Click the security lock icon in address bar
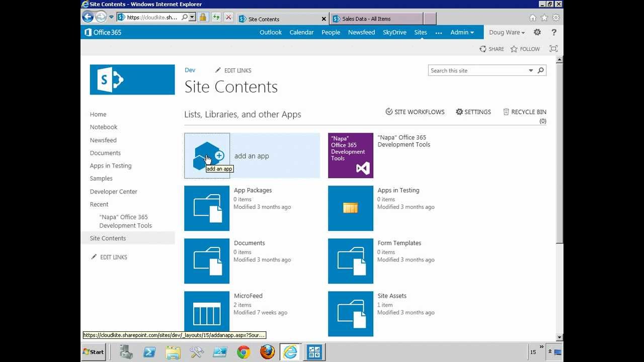The image size is (644, 362). click(203, 17)
